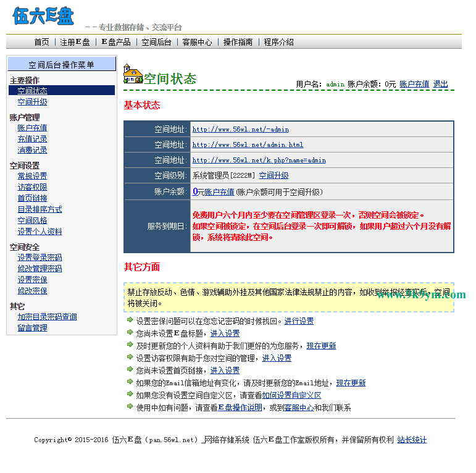Open 操作指南 from the navigation bar
Screen dimensions: 476x473
pos(238,42)
